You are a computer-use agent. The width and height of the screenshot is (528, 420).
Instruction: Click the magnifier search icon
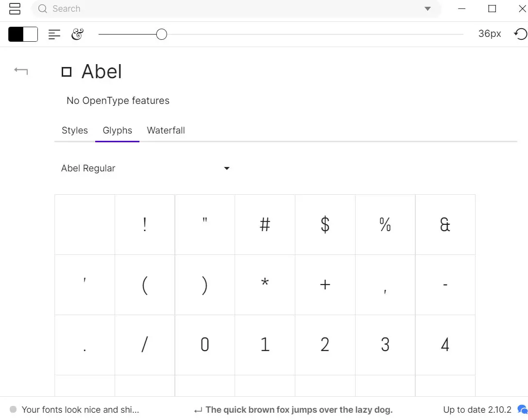43,9
